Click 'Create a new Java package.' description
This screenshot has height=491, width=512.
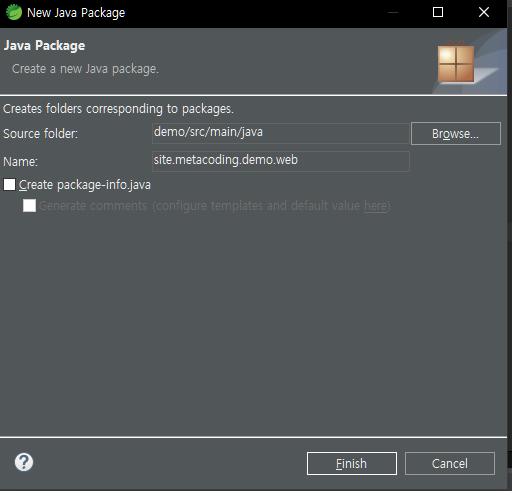85,69
